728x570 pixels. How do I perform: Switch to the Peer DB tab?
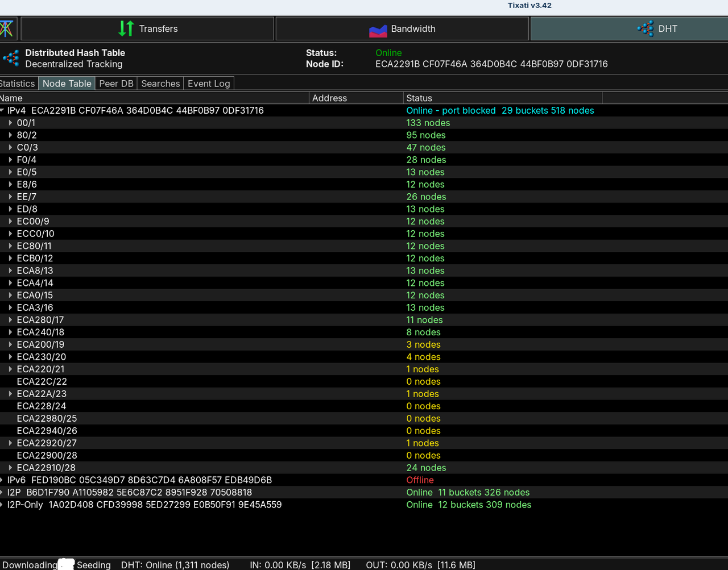point(116,84)
